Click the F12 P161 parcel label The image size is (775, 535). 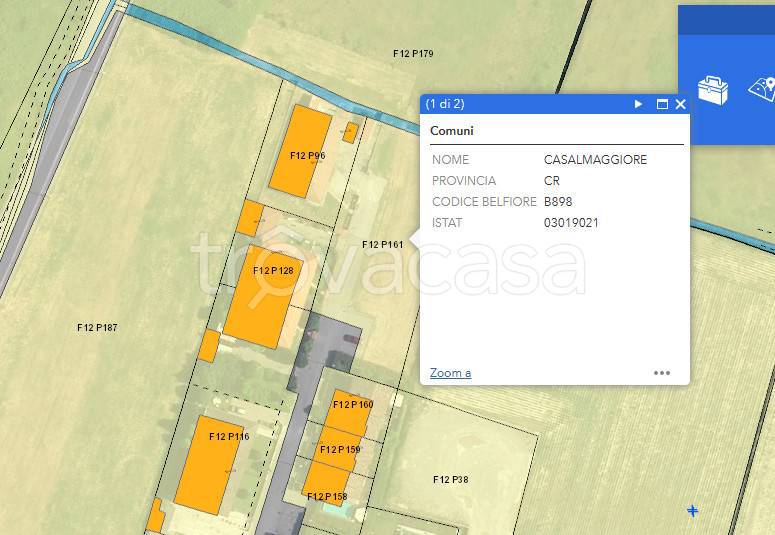[383, 244]
